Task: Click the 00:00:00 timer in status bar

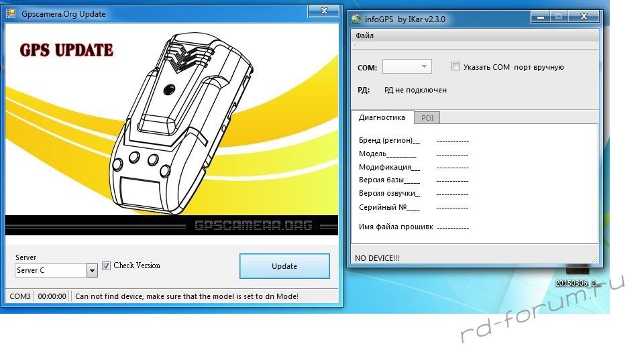Action: pyautogui.click(x=52, y=296)
